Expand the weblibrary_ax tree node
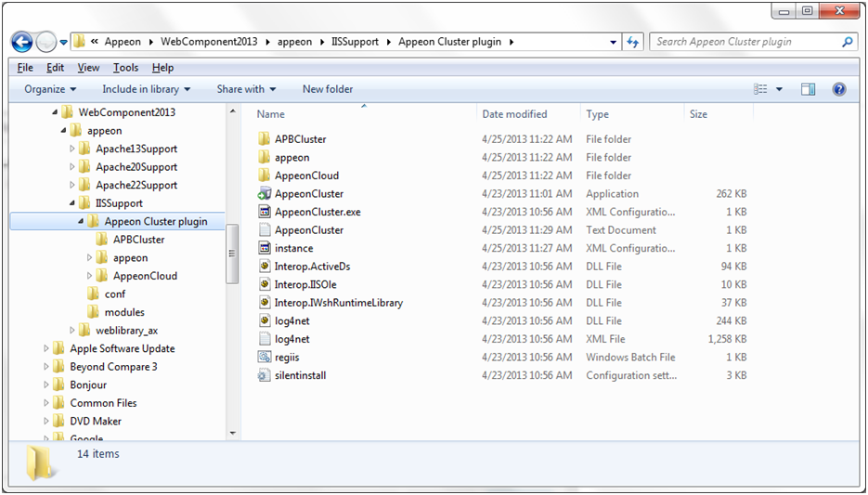The height and width of the screenshot is (495, 868). 72,331
